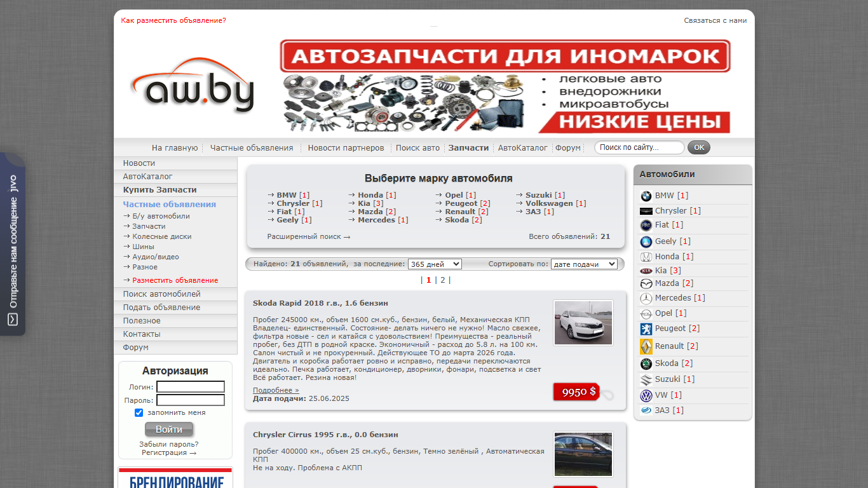Open 'Колесные диски' sidebar subitem
868x488 pixels.
point(161,236)
